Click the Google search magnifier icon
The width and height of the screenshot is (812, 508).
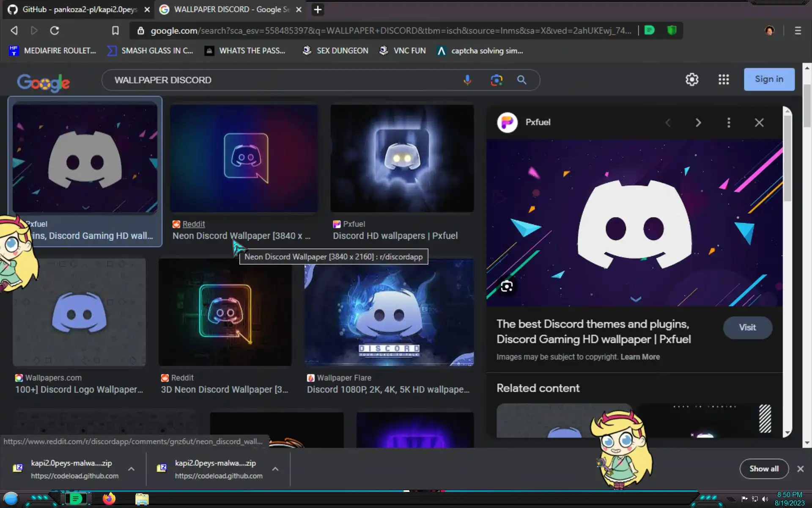(x=521, y=80)
